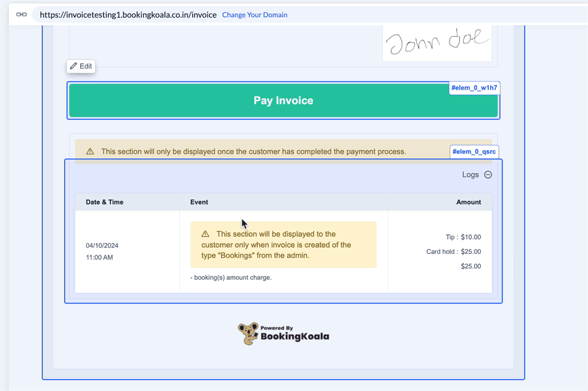The width and height of the screenshot is (588, 391).
Task: Click the payment process notice banner text
Action: (x=253, y=151)
